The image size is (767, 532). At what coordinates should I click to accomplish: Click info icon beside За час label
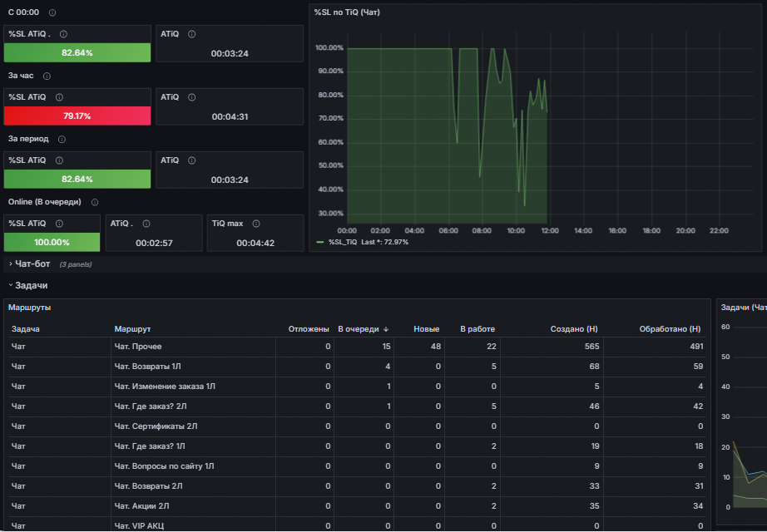coord(47,76)
